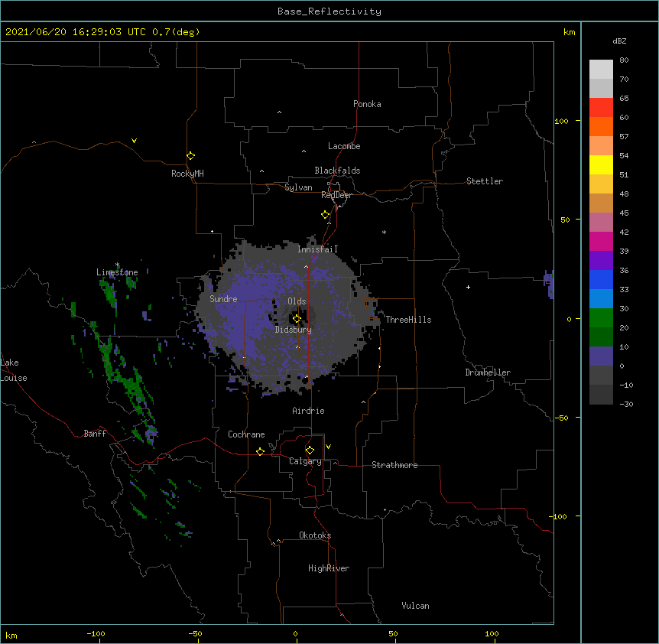The height and width of the screenshot is (644, 659).
Task: Click the dBZ legend heading
Action: [619, 41]
